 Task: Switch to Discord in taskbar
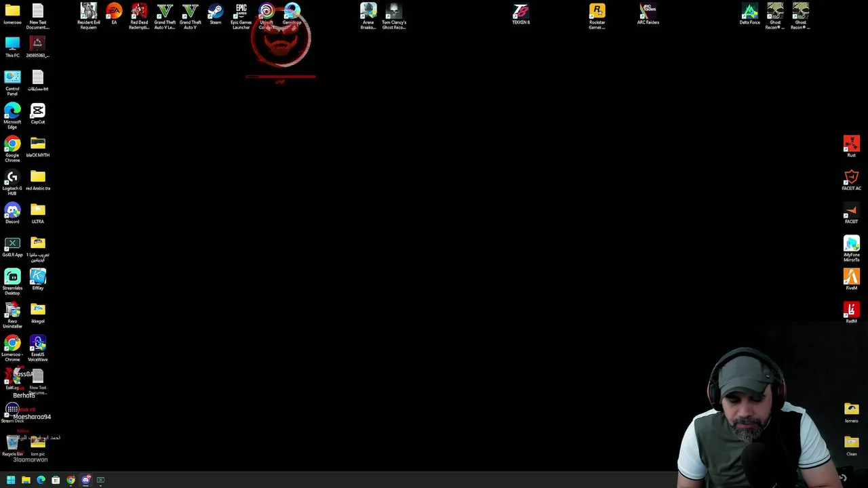[x=85, y=480]
